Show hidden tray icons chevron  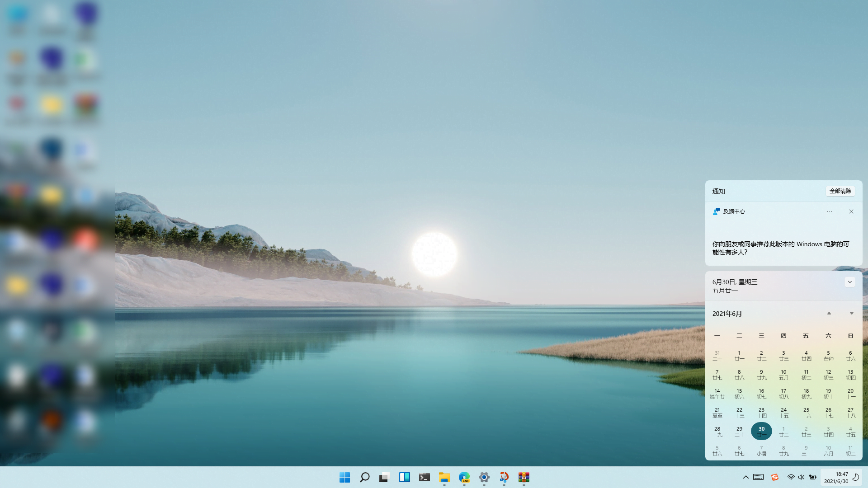pos(745,477)
